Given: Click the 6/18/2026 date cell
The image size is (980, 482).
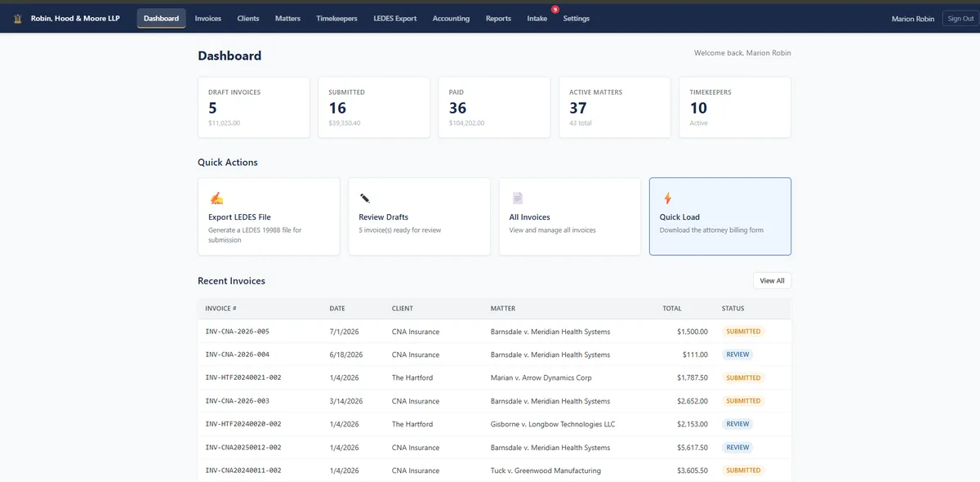Looking at the screenshot, I should [x=346, y=355].
